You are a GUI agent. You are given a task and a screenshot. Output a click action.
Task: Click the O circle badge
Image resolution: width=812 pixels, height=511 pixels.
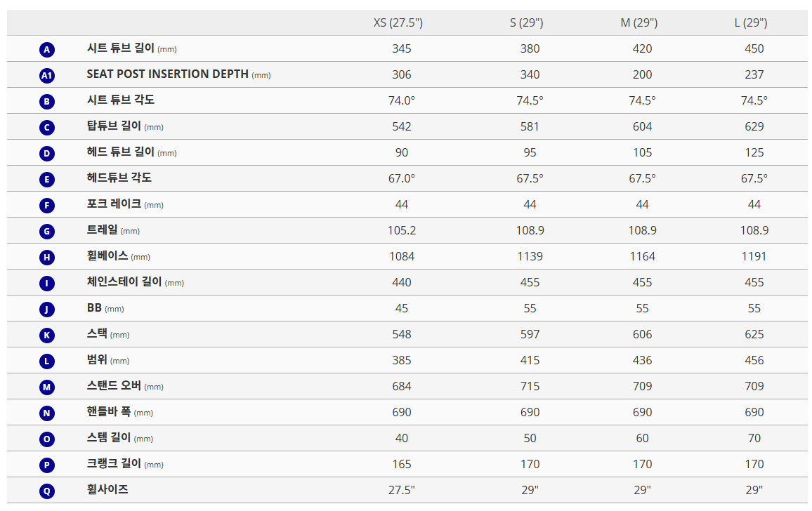coord(47,439)
